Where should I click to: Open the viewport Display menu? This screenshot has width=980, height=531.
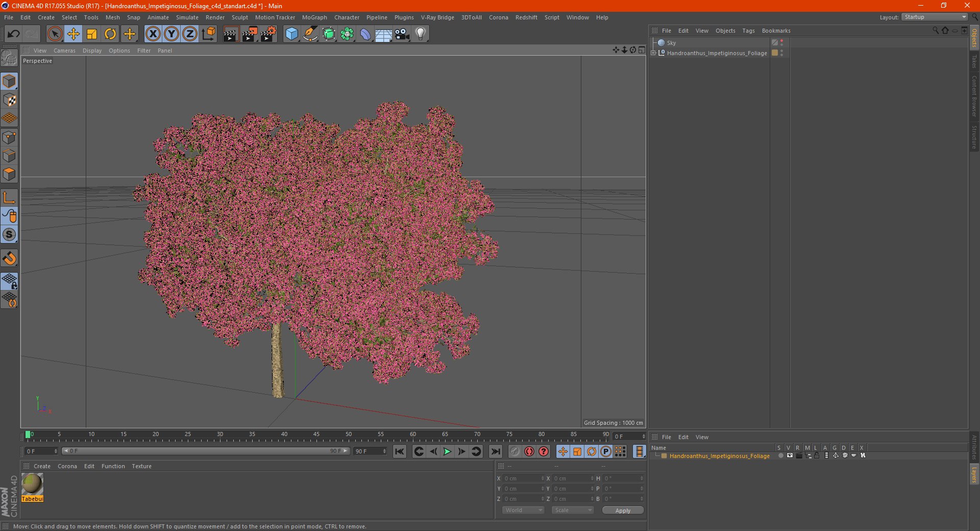point(92,51)
